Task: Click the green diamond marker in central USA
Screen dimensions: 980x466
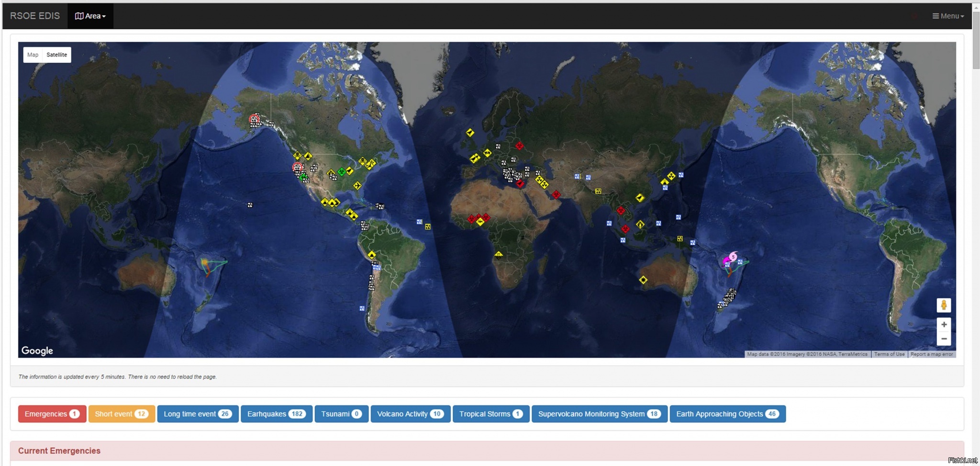Action: tap(341, 171)
